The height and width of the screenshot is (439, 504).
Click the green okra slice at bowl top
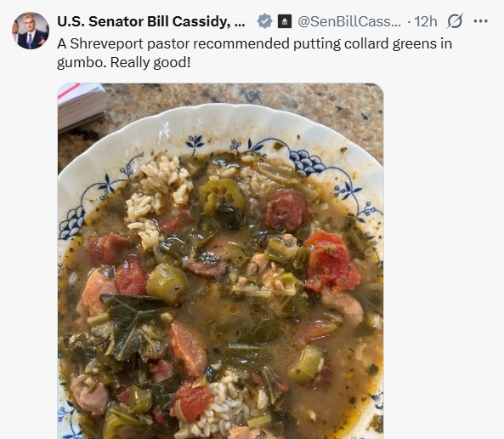coord(223,195)
